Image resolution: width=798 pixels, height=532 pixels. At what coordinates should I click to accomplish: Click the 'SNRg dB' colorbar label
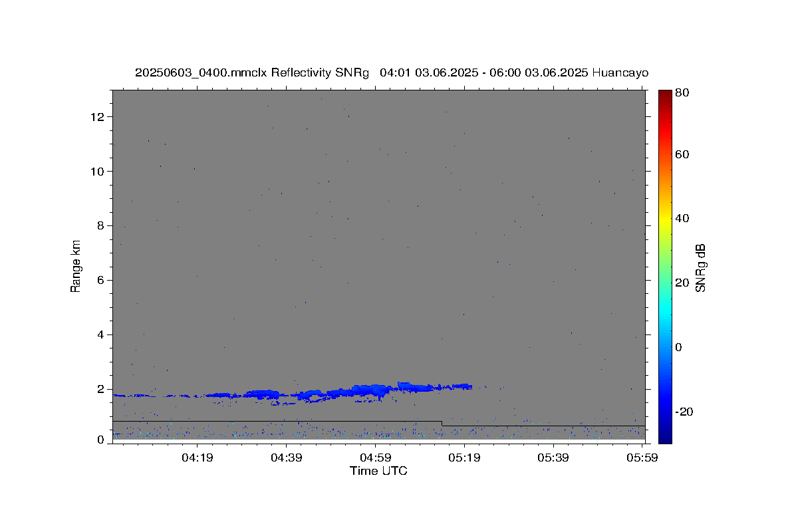pyautogui.click(x=700, y=267)
